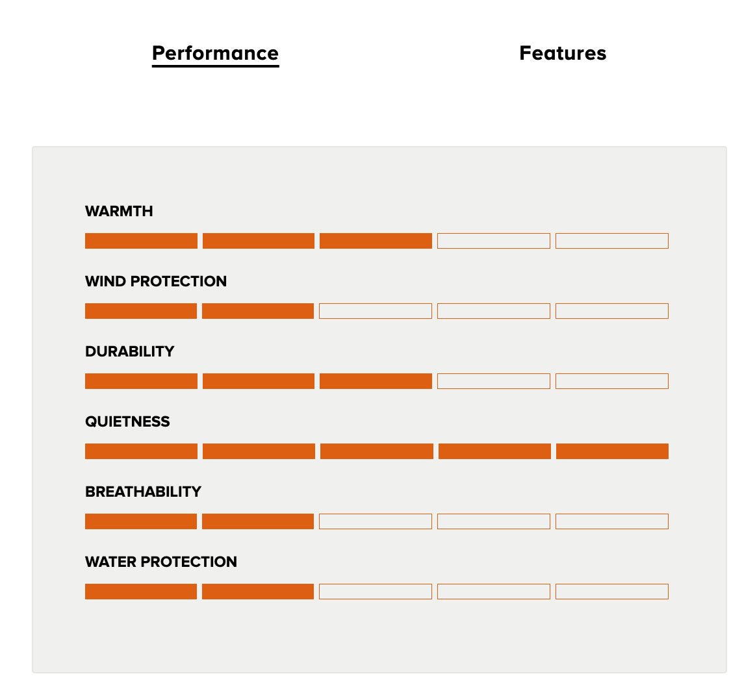This screenshot has width=755, height=700.
Task: Click the last empty Durability segment
Action: (612, 382)
